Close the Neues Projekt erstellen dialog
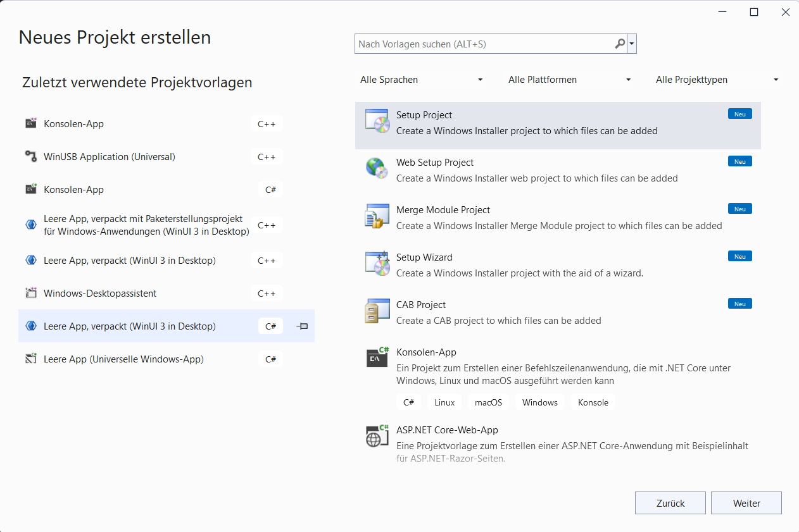799x532 pixels. (785, 12)
